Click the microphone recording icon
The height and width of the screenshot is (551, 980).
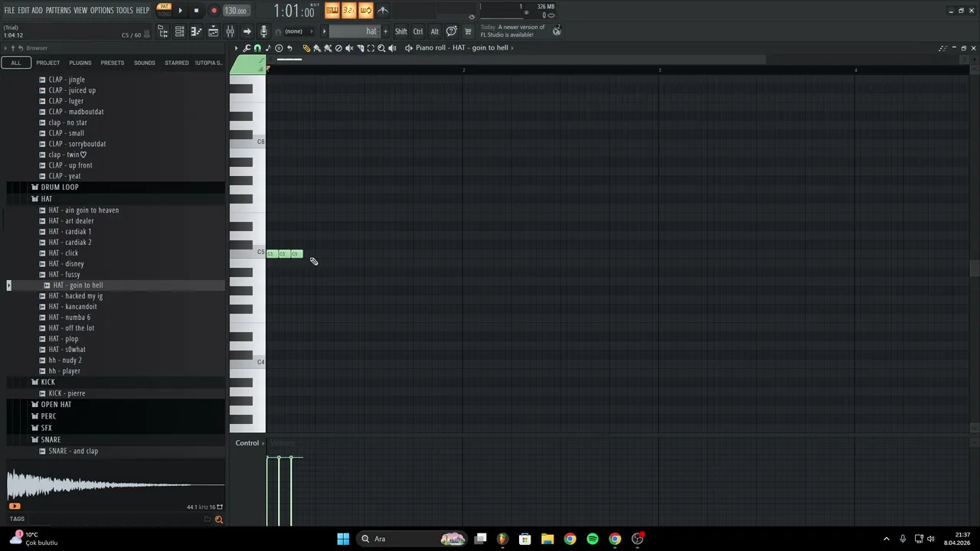[263, 31]
